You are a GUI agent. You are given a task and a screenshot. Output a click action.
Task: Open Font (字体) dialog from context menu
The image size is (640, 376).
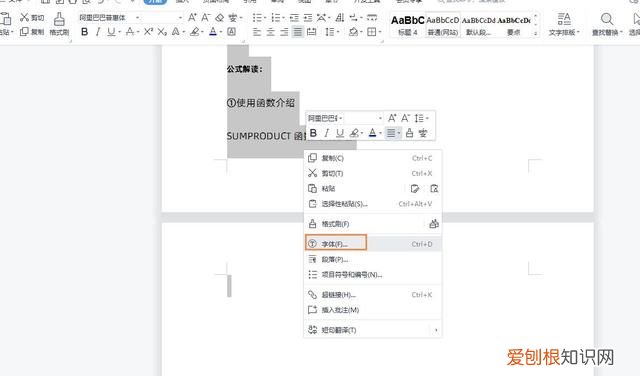(373, 244)
